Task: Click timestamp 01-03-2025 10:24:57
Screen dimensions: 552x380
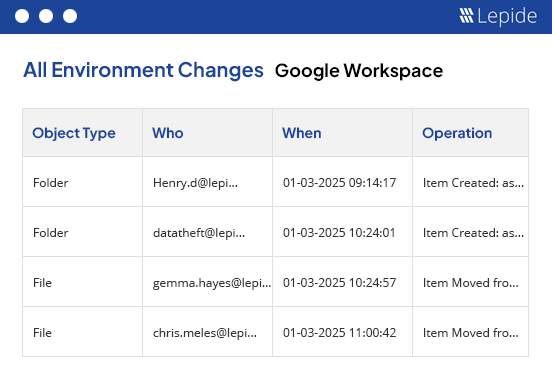Action: pos(339,283)
